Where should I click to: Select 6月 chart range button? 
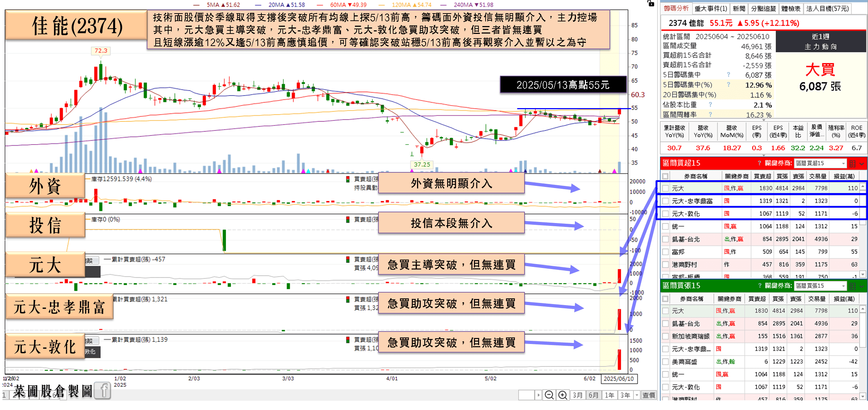[x=593, y=395]
